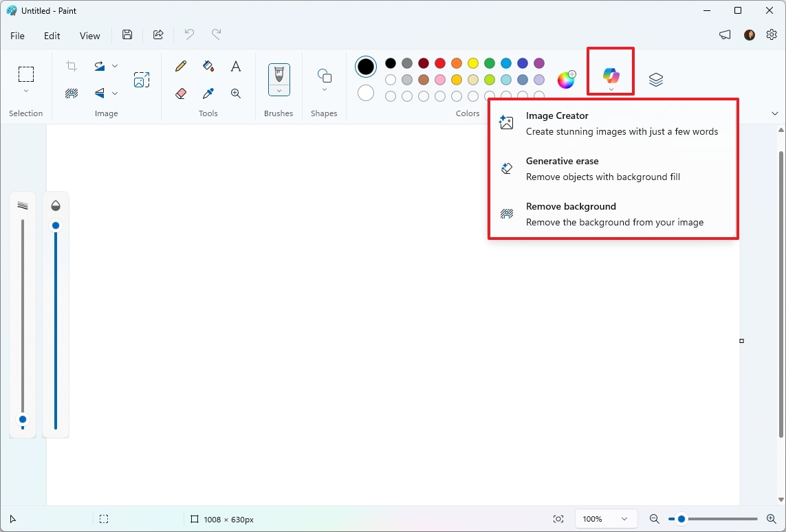This screenshot has width=786, height=532.
Task: Expand the Brushes dropdown chevron
Action: [x=279, y=91]
